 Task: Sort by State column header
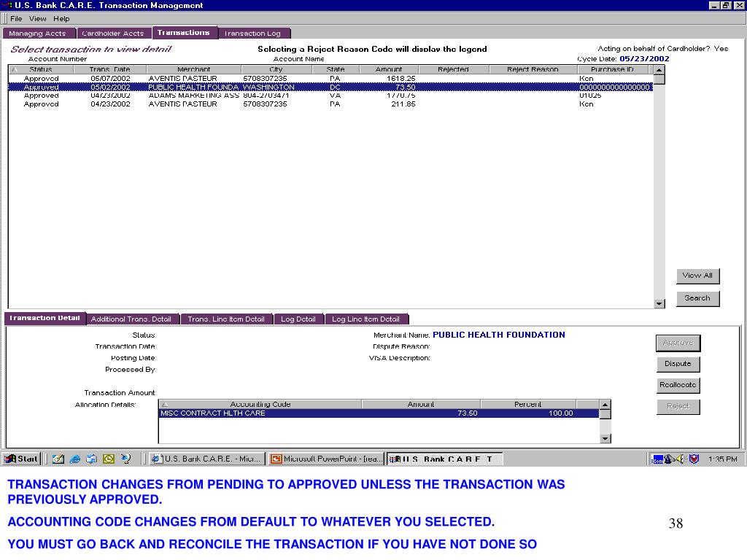coord(336,69)
